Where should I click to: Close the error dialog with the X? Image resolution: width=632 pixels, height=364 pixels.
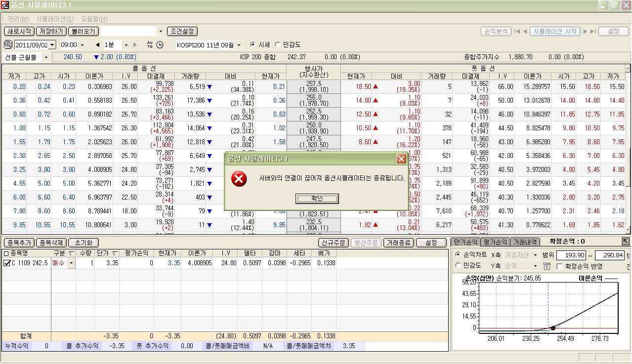pos(401,159)
